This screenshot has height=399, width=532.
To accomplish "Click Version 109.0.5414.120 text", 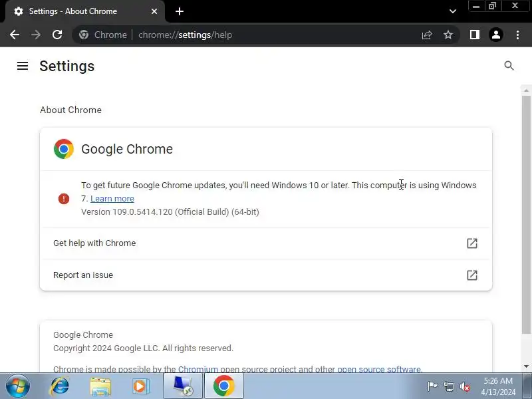I will tap(170, 211).
